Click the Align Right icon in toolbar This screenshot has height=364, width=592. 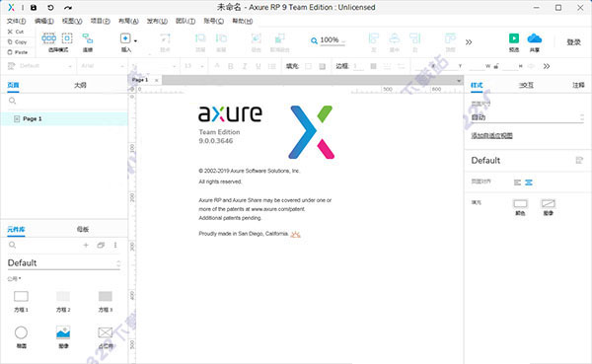(x=415, y=38)
